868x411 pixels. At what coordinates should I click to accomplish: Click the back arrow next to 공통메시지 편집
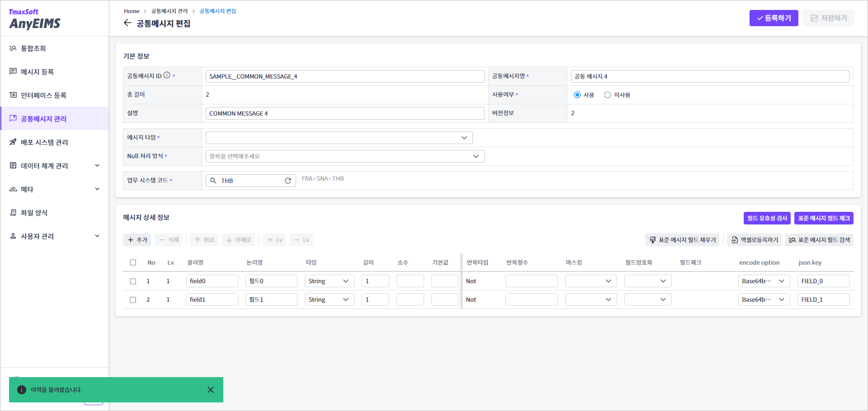coord(127,23)
